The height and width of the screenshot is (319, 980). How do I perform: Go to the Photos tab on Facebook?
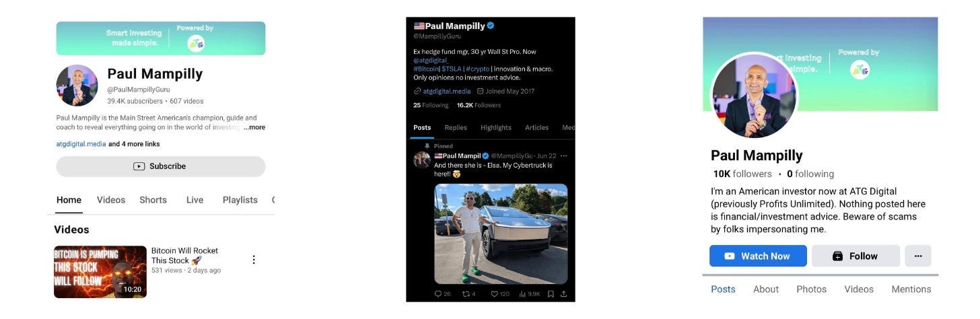click(x=811, y=289)
